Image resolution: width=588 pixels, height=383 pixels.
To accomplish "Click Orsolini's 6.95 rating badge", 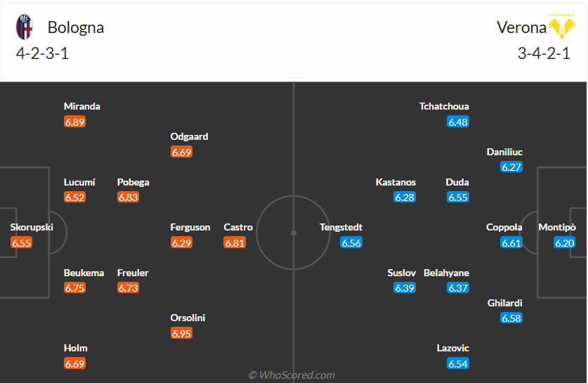I will coord(181,333).
